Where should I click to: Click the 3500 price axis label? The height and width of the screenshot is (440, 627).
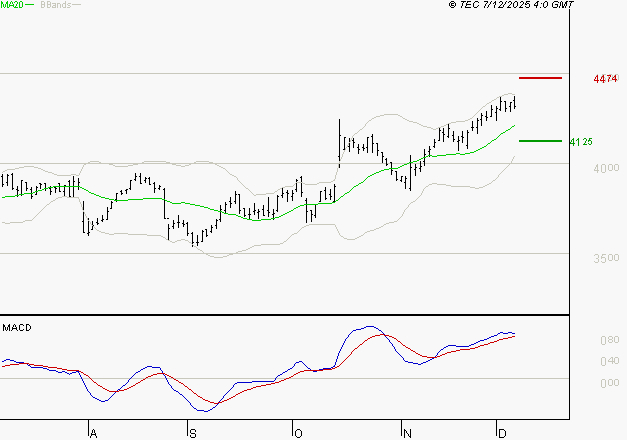tap(606, 258)
